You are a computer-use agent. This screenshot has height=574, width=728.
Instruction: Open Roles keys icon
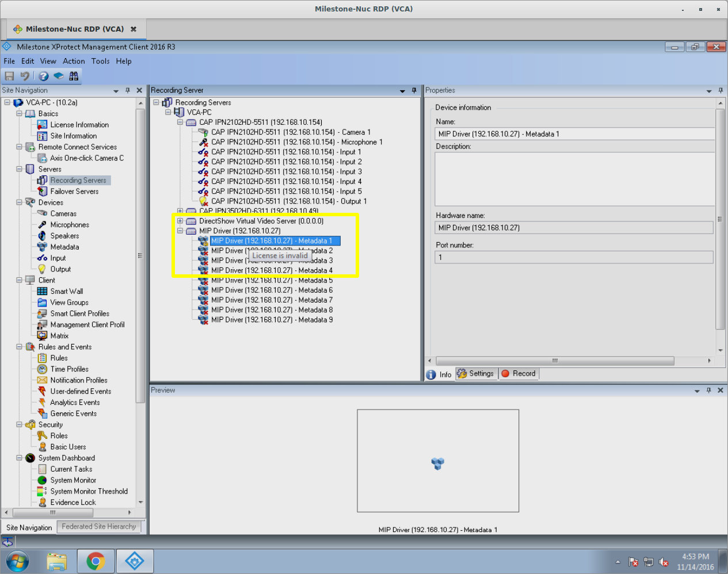tap(42, 436)
